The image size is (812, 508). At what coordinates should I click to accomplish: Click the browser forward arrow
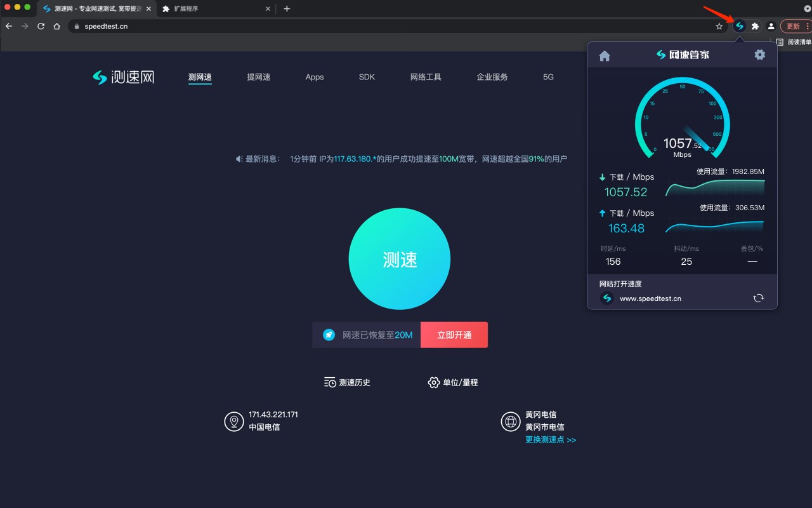click(x=25, y=26)
